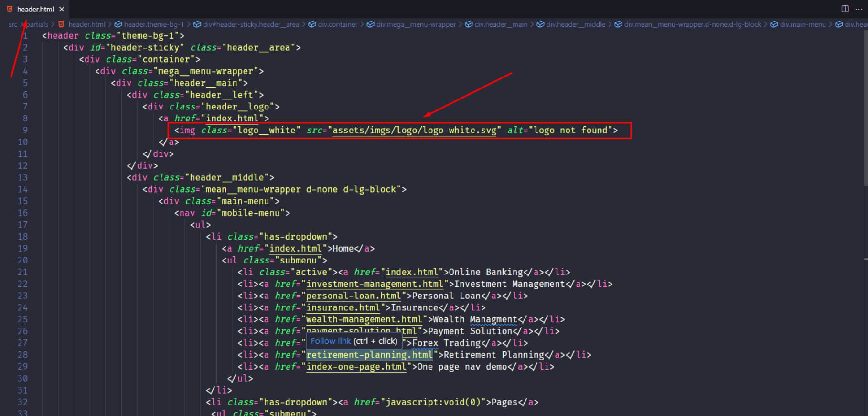Click HTML file icon in breadcrumb bar

coord(61,24)
